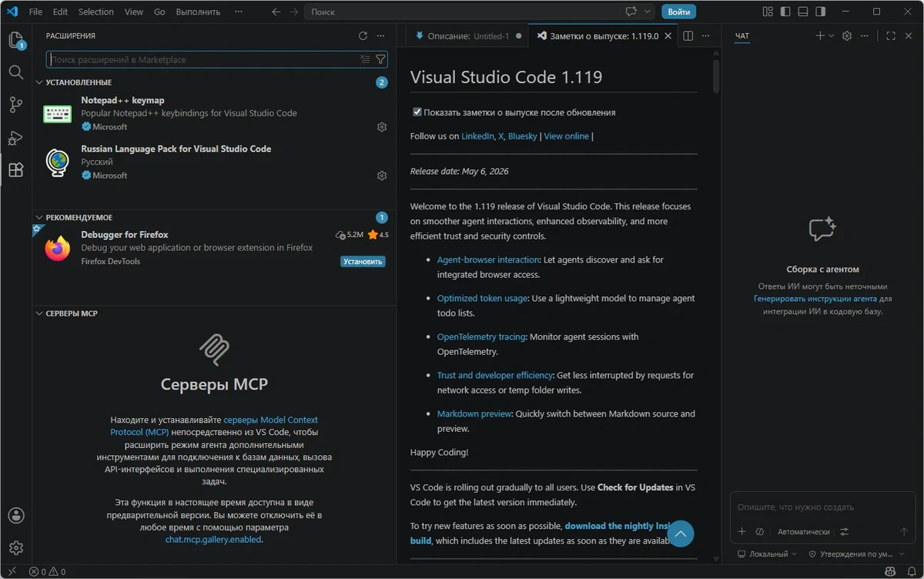Open the remote window indicator in status bar
This screenshot has width=924, height=579.
tap(12, 572)
